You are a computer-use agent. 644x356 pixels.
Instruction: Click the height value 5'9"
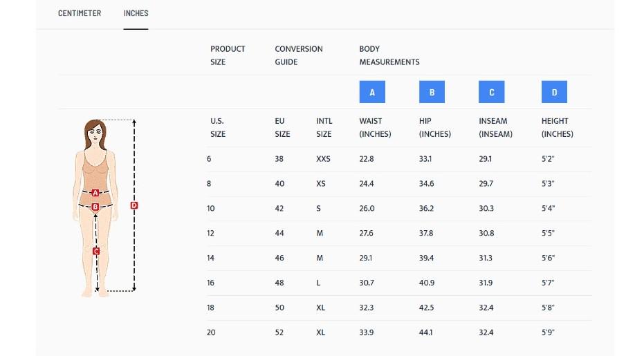pyautogui.click(x=548, y=332)
